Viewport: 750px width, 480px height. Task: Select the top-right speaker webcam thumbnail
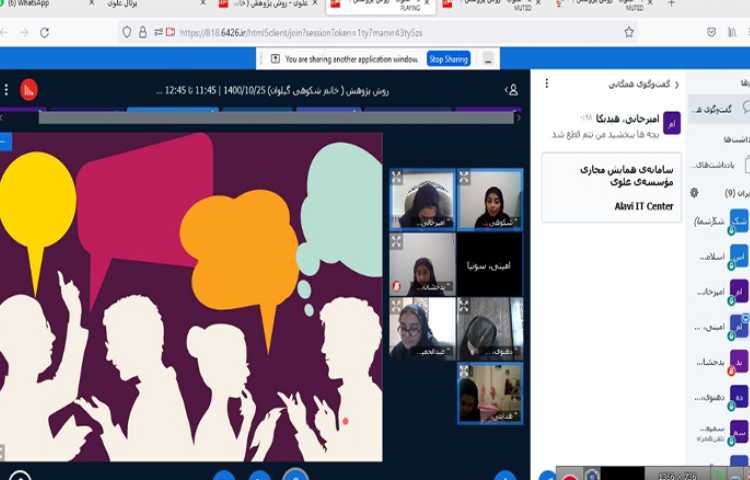coord(490,199)
